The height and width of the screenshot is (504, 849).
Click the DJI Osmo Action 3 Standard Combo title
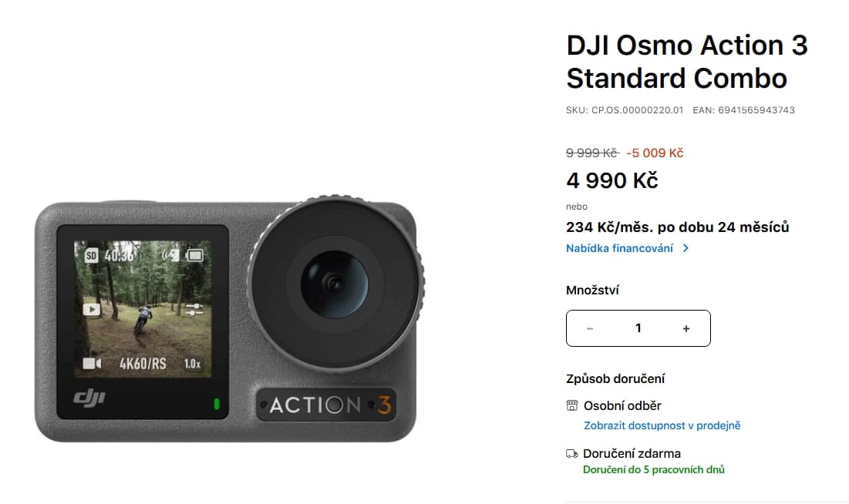(x=686, y=61)
